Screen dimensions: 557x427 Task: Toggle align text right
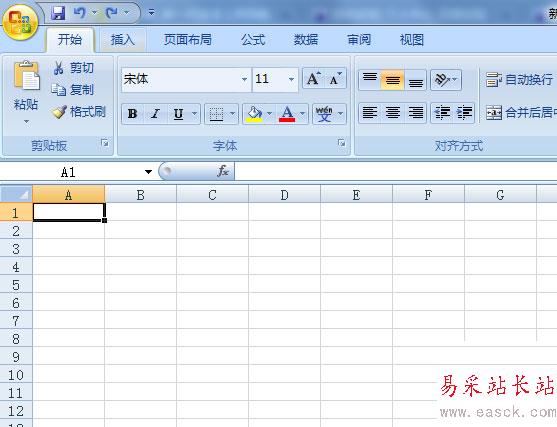pyautogui.click(x=415, y=113)
